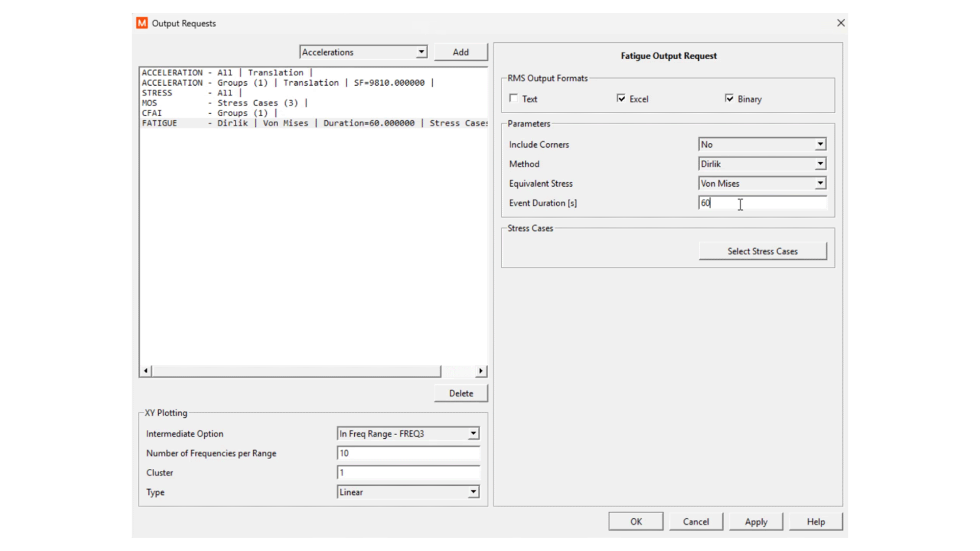
Task: Open the Help for Output Requests
Action: 815,521
